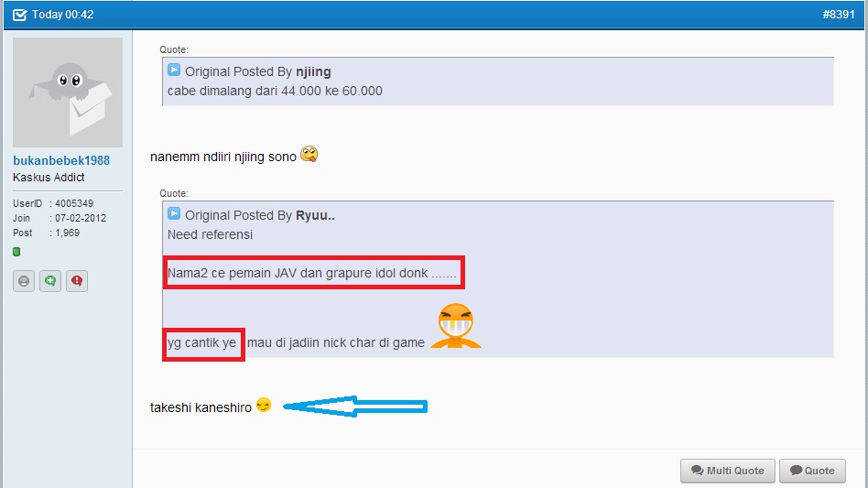Tick the post checkbox next to Today 00:42
The height and width of the screenshot is (488, 868).
pyautogui.click(x=19, y=15)
